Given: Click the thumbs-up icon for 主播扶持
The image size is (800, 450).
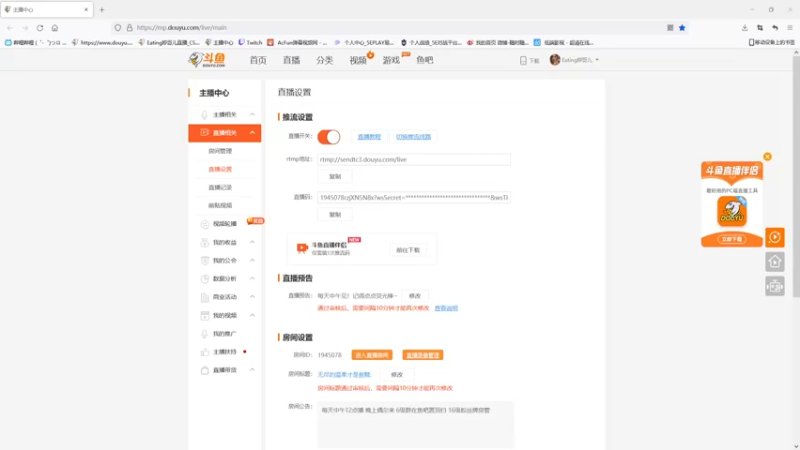Looking at the screenshot, I should (x=205, y=352).
